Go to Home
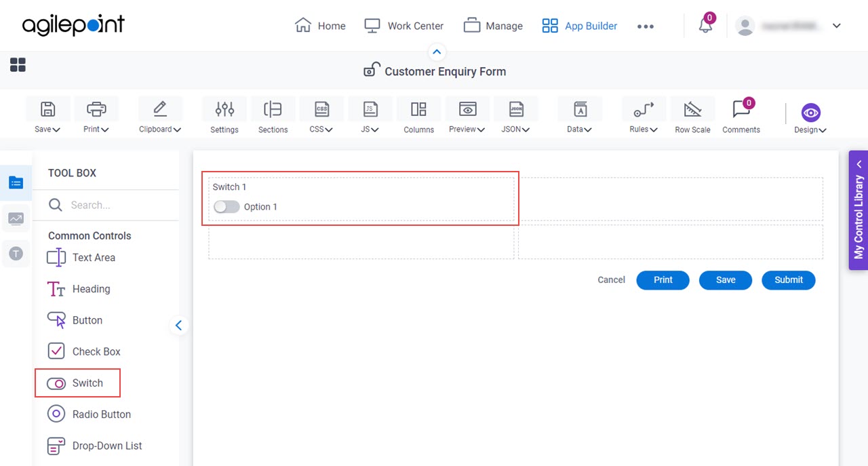This screenshot has height=466, width=868. click(x=320, y=26)
